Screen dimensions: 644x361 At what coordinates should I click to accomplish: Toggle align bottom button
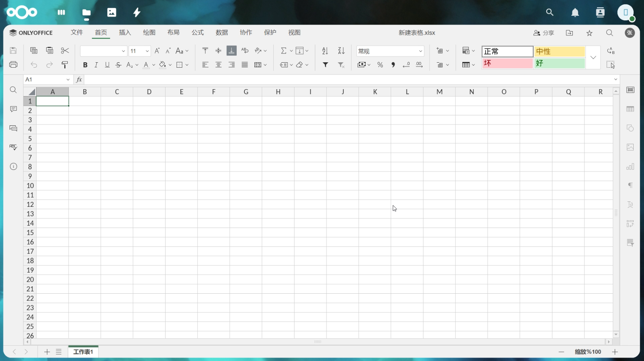click(x=232, y=51)
